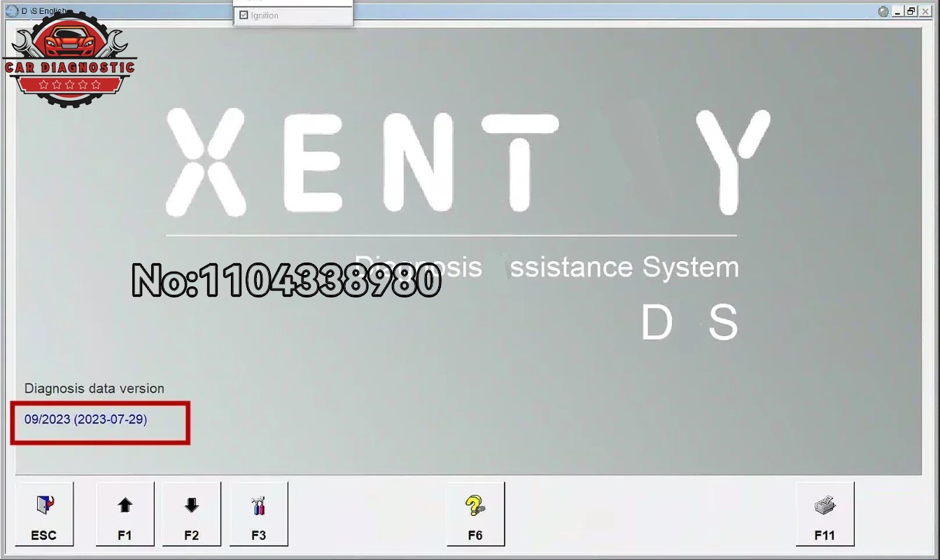
Task: Click the round globe icon in title bar
Action: coord(884,11)
